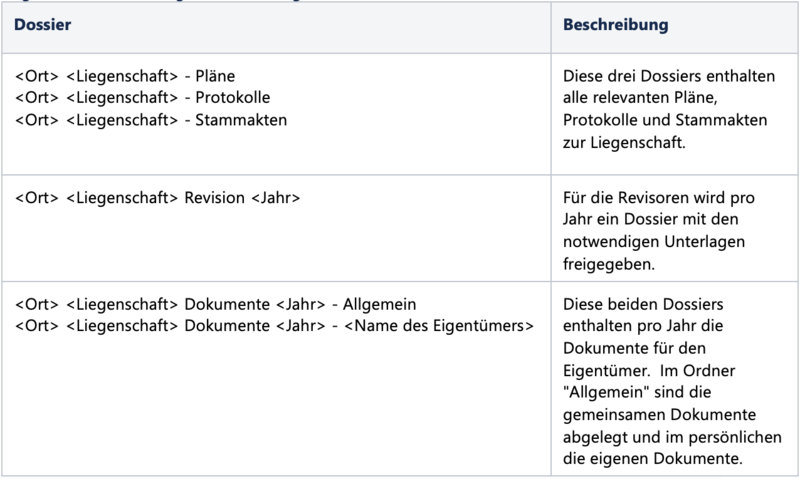800x479 pixels.
Task: Click the Dokumente <Jahr> - Allgemein entry
Action: click(216, 304)
